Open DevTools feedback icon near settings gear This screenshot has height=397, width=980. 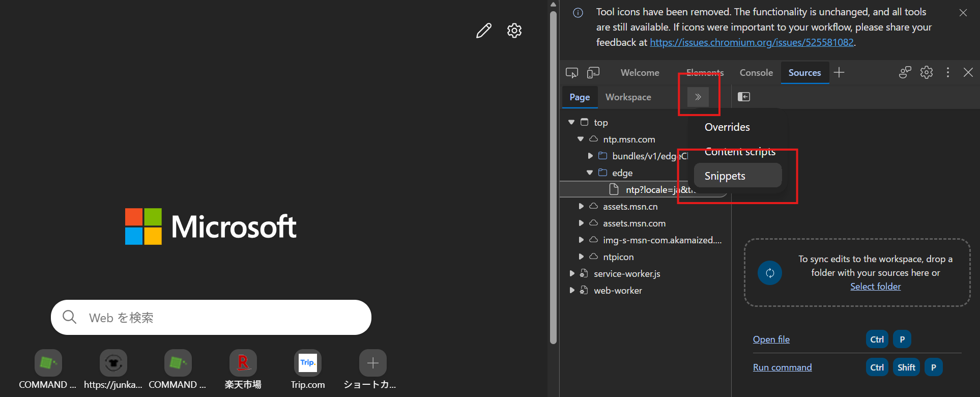[905, 73]
